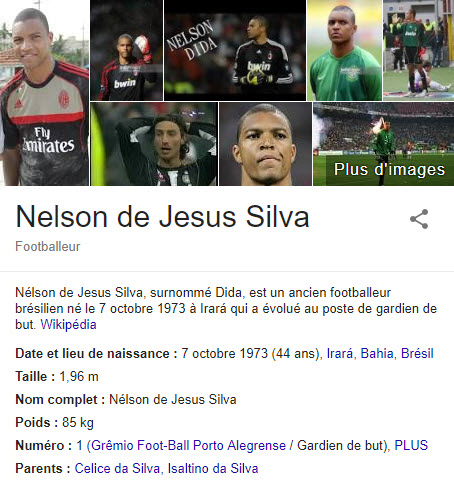Open the Isaltino da Silva link
Image resolution: width=454 pixels, height=490 pixels.
pos(213,468)
